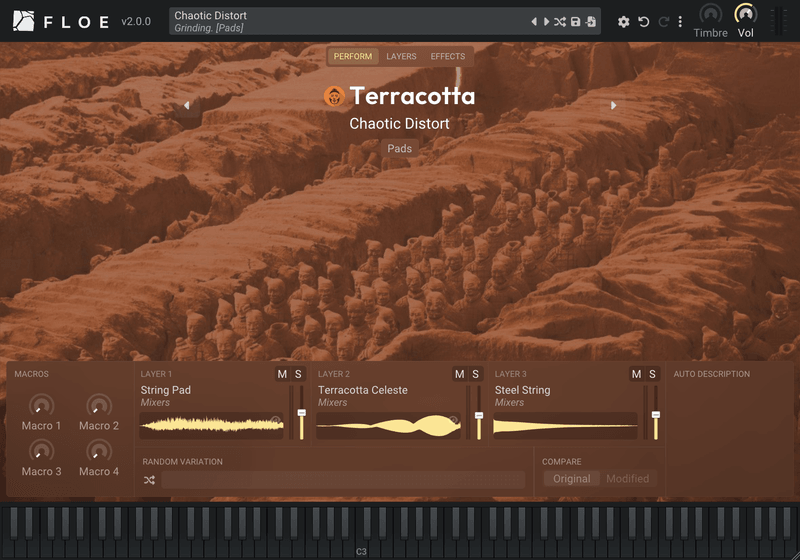Click the Timbre knob

coord(711,14)
